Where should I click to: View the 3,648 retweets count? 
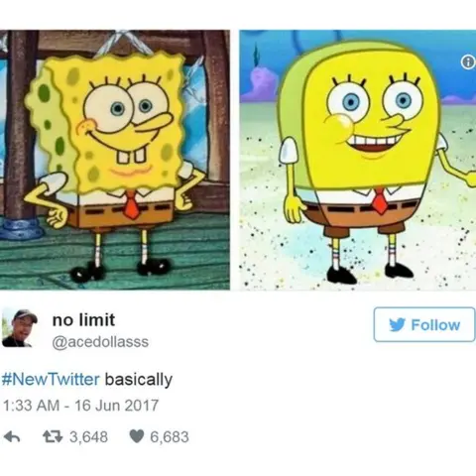(x=88, y=436)
